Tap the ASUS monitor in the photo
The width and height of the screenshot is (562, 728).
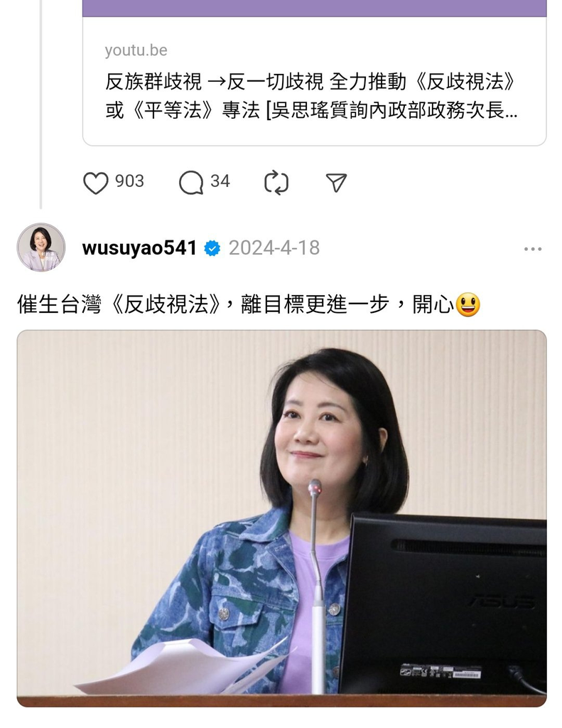[x=442, y=603]
